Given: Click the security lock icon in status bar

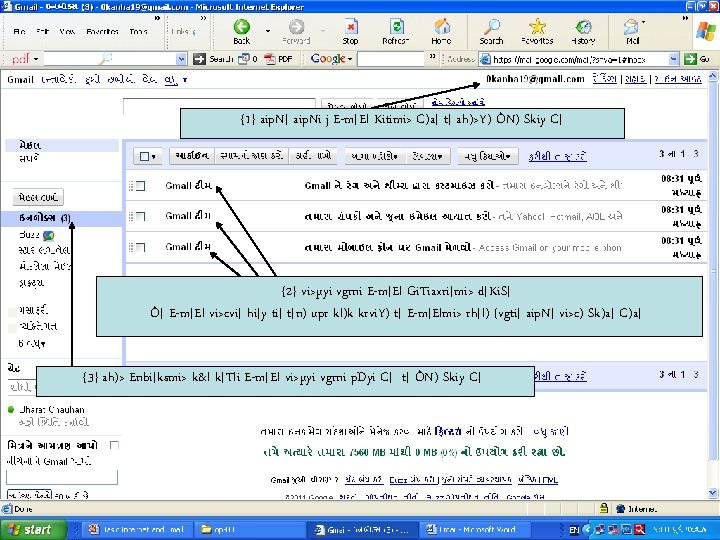Looking at the screenshot, I should point(604,508).
